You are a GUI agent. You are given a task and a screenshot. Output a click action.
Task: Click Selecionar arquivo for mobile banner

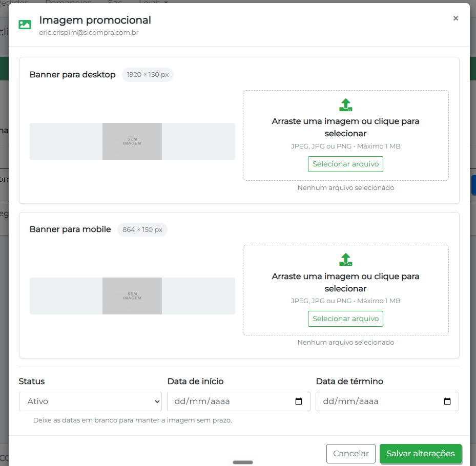click(x=345, y=319)
